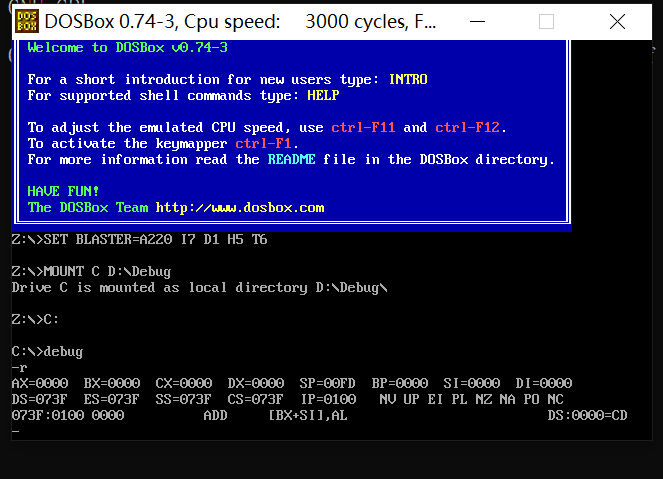Click the CS=073F segment register
Screen dimensions: 663x479
click(256, 400)
